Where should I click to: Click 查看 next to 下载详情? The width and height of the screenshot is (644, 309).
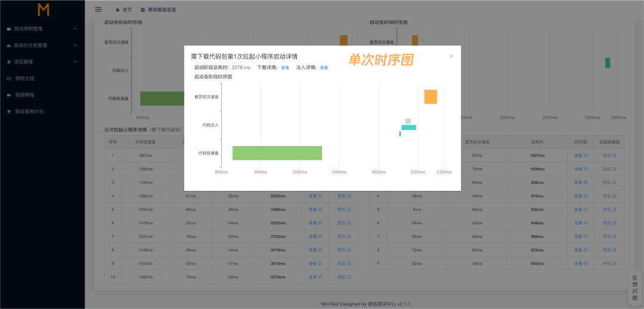click(x=285, y=68)
